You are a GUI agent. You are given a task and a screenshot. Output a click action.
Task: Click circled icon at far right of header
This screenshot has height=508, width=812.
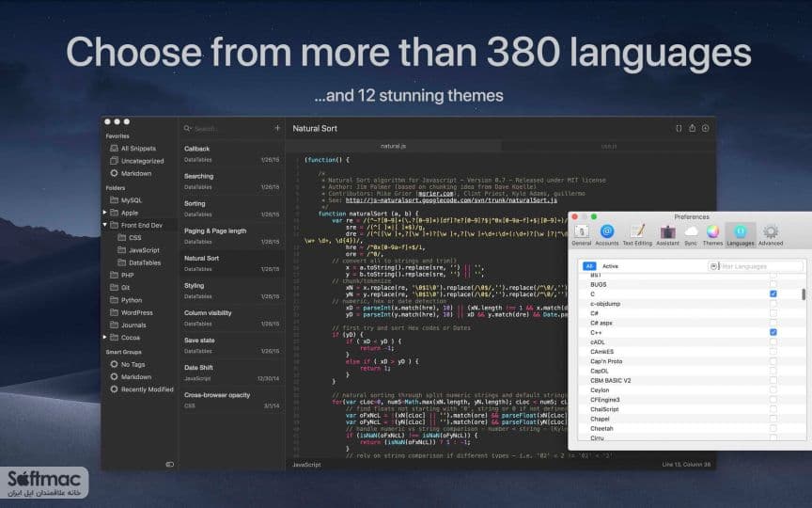pyautogui.click(x=705, y=128)
